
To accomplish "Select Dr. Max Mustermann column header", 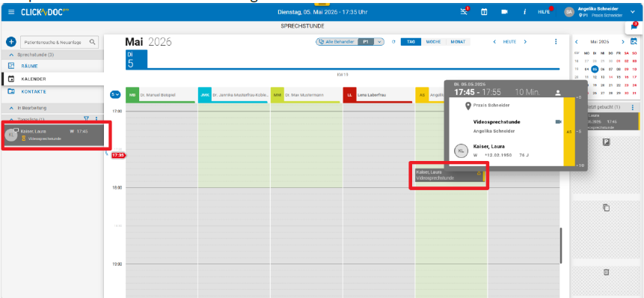I will (x=305, y=95).
